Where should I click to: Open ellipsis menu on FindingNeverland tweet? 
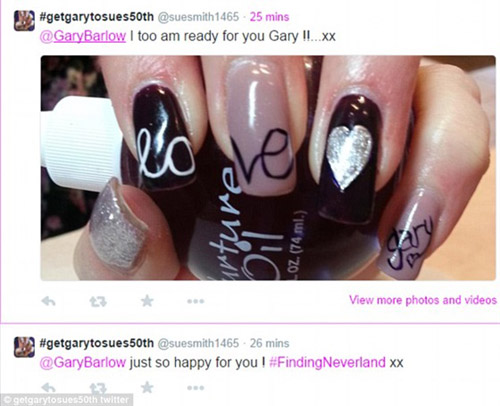point(196,388)
